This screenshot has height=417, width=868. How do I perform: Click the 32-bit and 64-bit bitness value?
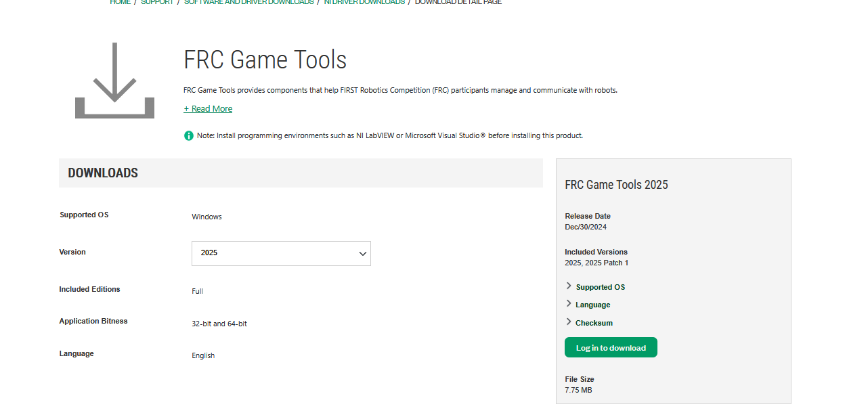219,324
